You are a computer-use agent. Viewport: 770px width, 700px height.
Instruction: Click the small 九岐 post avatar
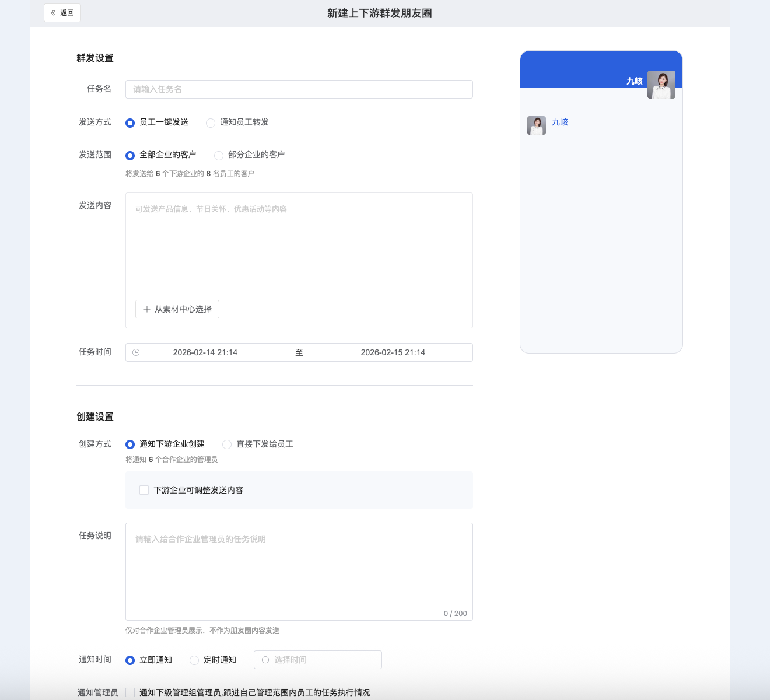tap(537, 125)
